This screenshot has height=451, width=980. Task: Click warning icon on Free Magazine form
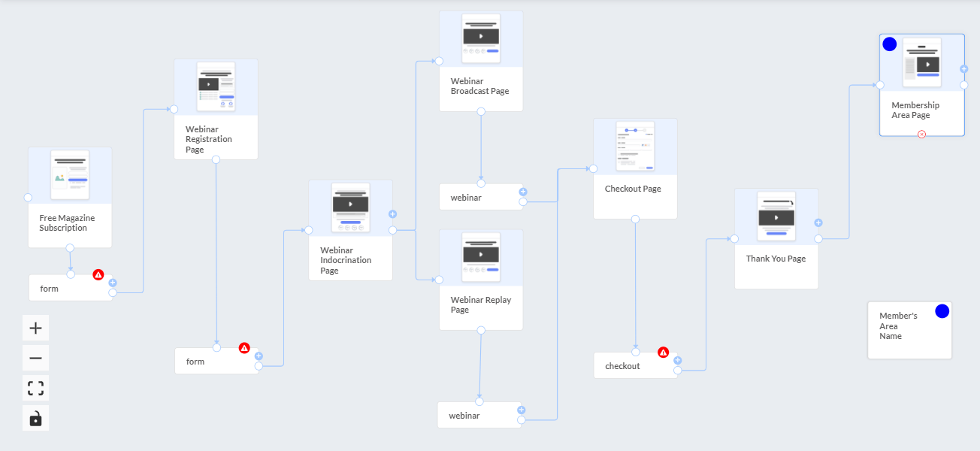(98, 274)
